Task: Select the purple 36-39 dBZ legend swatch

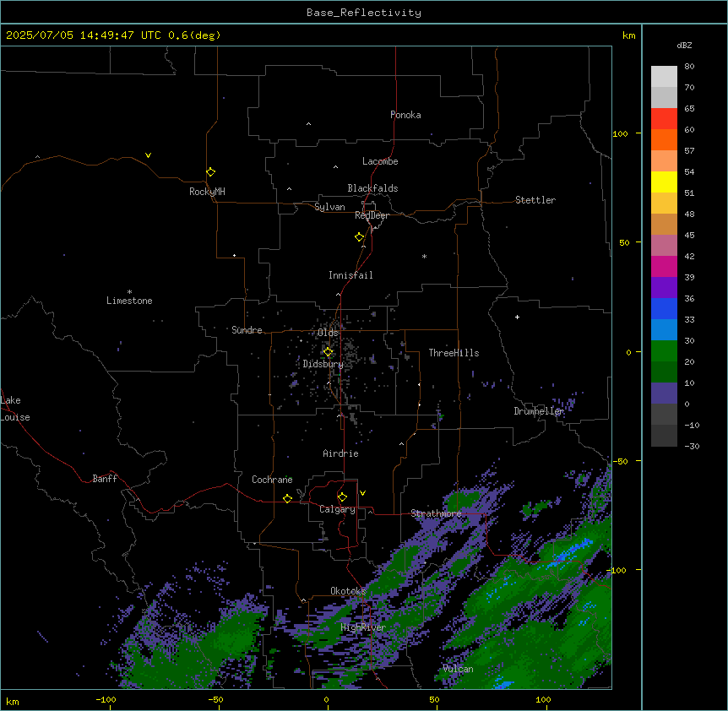Action: click(x=664, y=288)
